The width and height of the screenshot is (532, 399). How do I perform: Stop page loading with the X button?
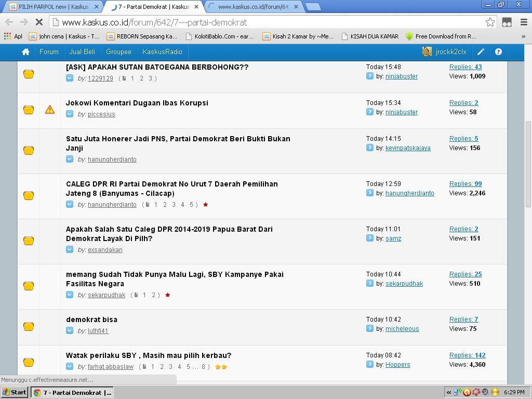[x=39, y=22]
